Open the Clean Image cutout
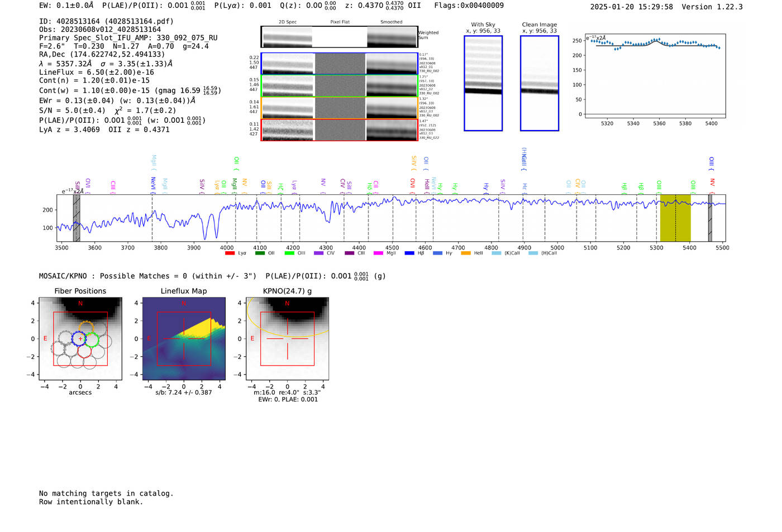 pyautogui.click(x=540, y=83)
